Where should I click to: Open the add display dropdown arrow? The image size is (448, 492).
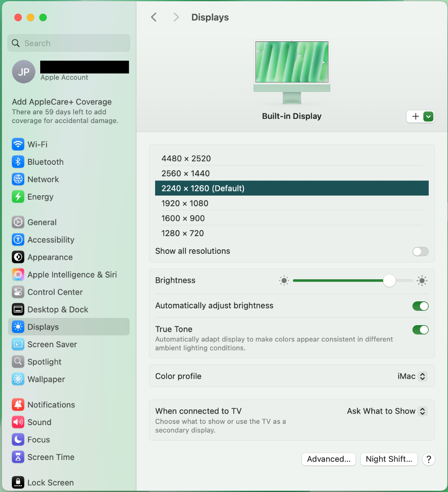click(x=428, y=116)
